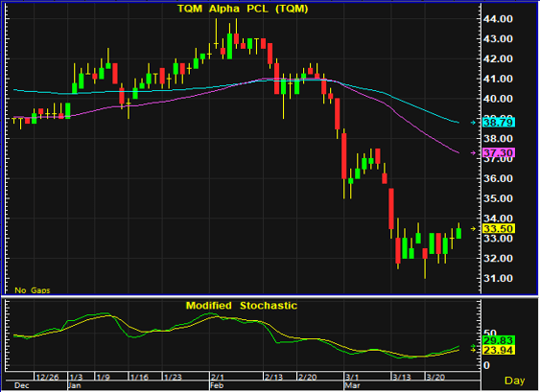Click the 2/1 date marker

click(x=218, y=377)
